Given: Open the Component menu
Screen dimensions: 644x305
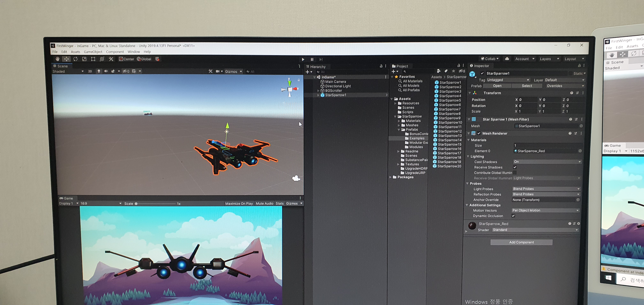Looking at the screenshot, I should point(115,52).
